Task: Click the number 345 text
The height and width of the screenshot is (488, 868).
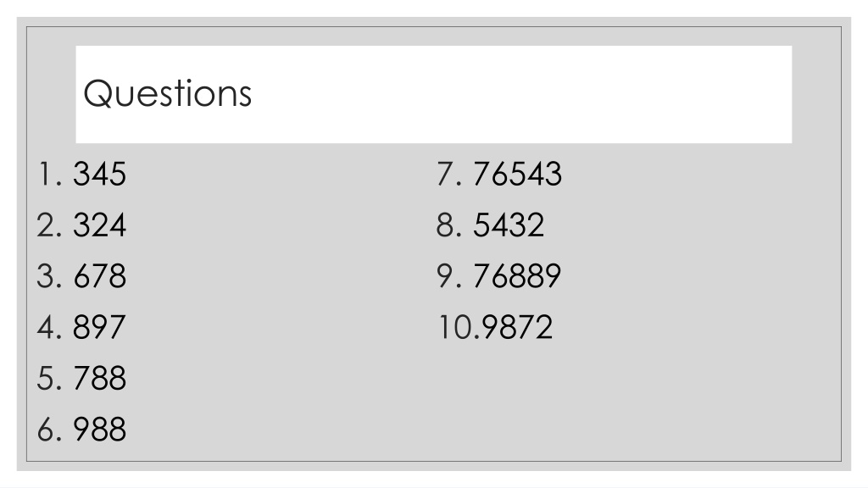Action: pos(100,174)
